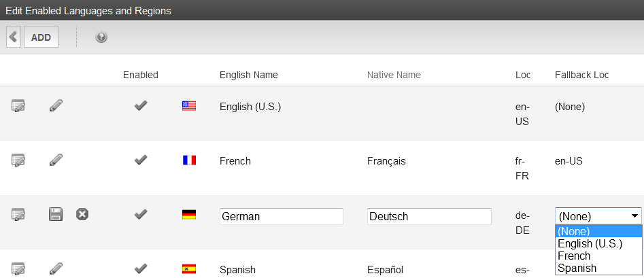
Task: Click the Fallback Loc column header
Action: click(x=581, y=75)
